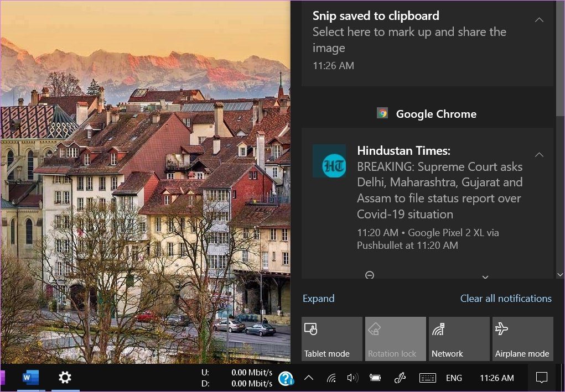Toggle the Network quick action tile

(x=459, y=339)
